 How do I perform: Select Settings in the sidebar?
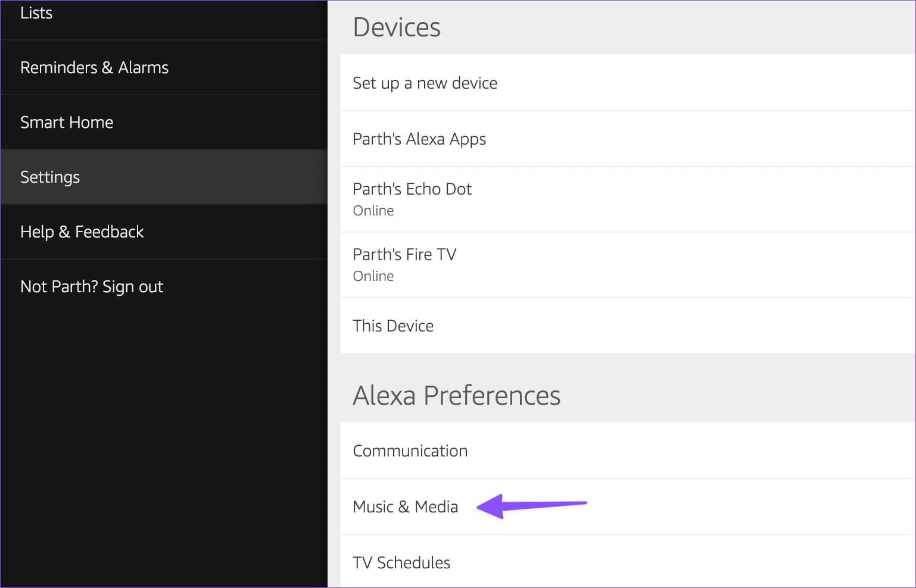point(50,177)
